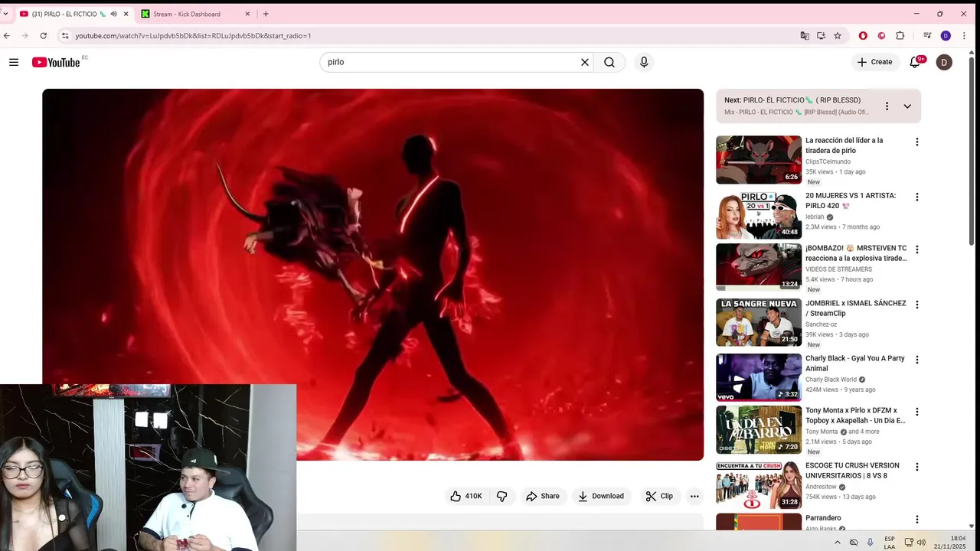Open the YouTube account avatar menu
Viewport: 980px width, 551px height.
[944, 62]
